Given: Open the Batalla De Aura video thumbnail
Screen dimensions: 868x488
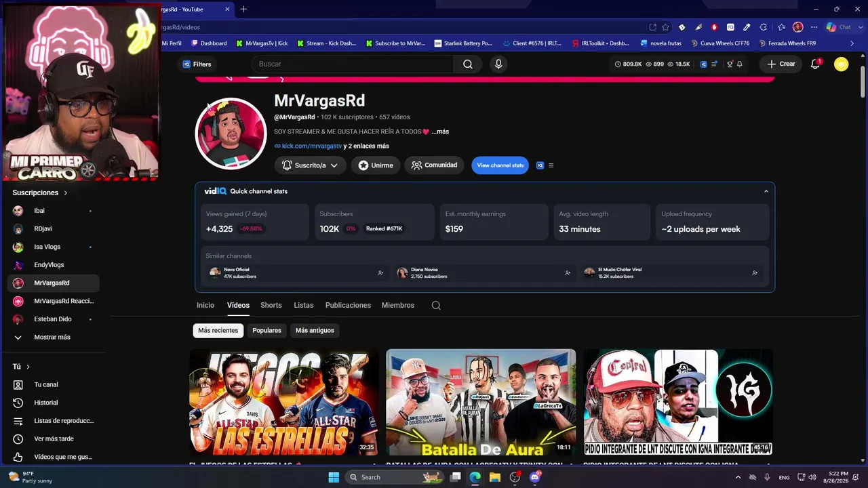Looking at the screenshot, I should 481,403.
